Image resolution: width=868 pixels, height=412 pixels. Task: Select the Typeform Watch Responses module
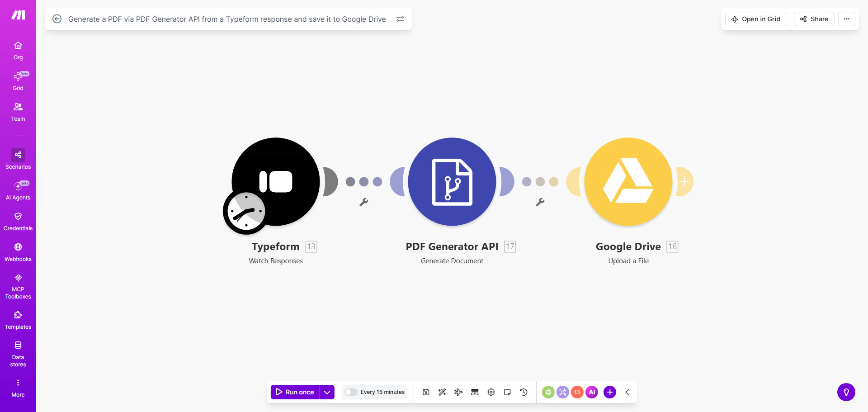(x=276, y=181)
